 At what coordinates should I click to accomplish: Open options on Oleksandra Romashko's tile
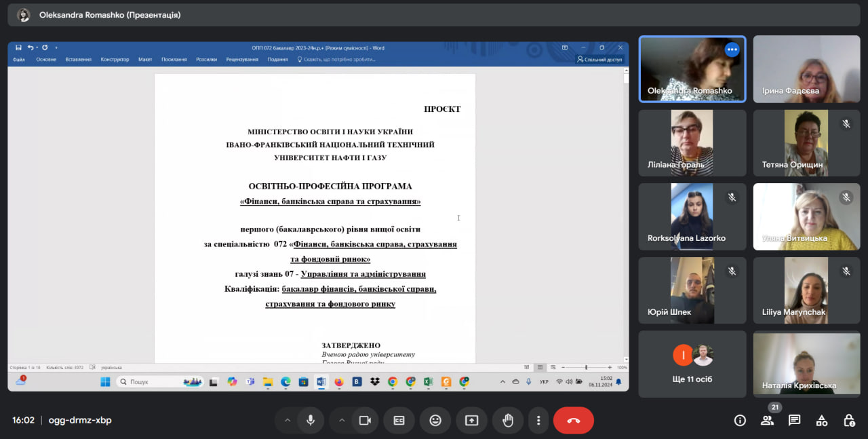(x=732, y=49)
